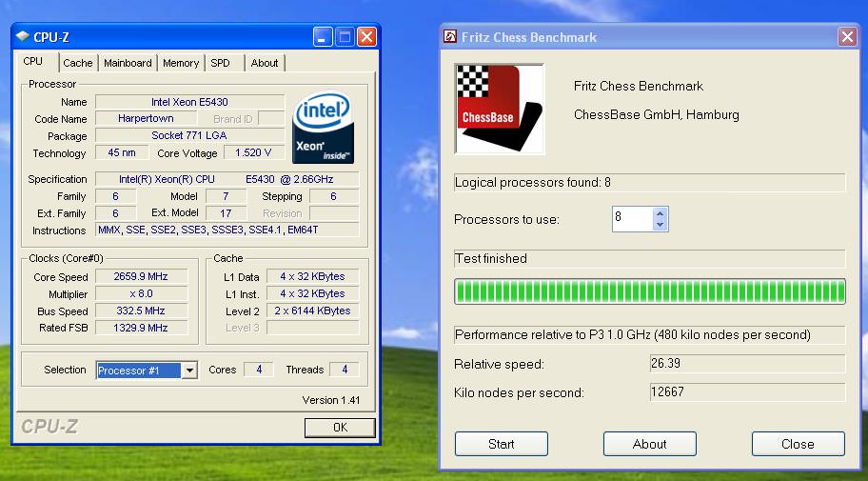Open the About tab in CPU-Z
Image resolution: width=868 pixels, height=481 pixels.
(x=265, y=63)
